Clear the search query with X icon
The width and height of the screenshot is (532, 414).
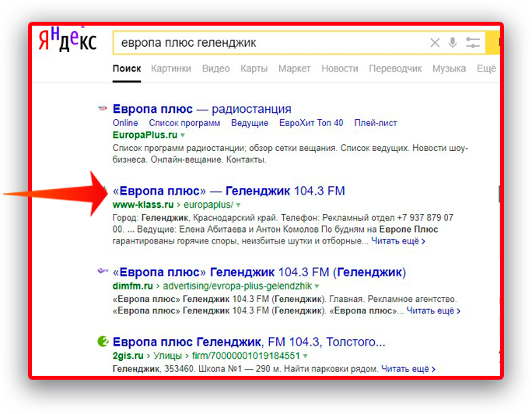pos(435,43)
